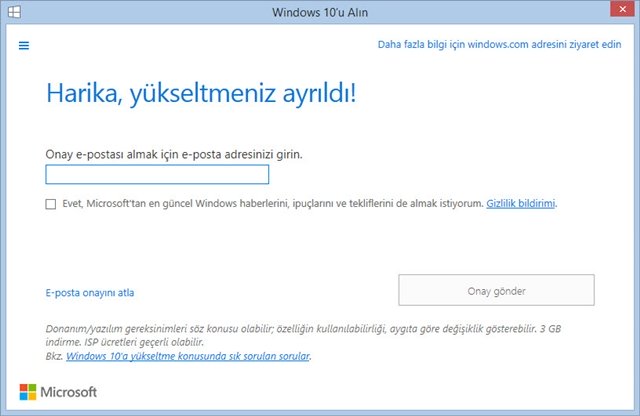Visit the windows.com information link
The image size is (640, 416).
pyautogui.click(x=499, y=44)
